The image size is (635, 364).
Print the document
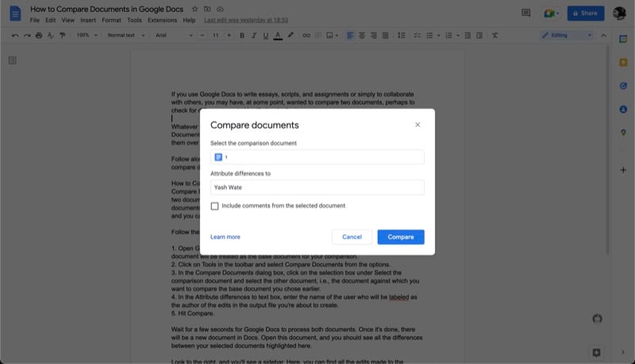[x=39, y=35]
